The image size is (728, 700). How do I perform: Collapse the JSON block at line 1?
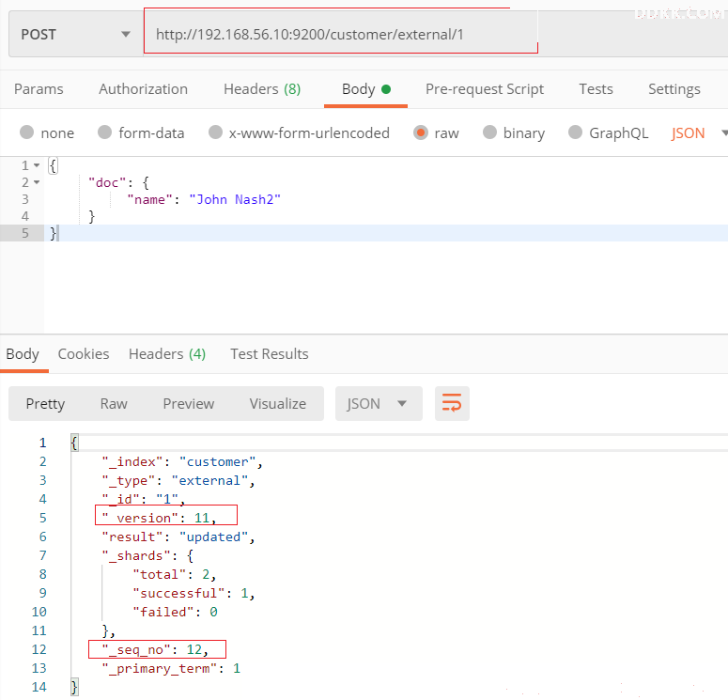37,165
